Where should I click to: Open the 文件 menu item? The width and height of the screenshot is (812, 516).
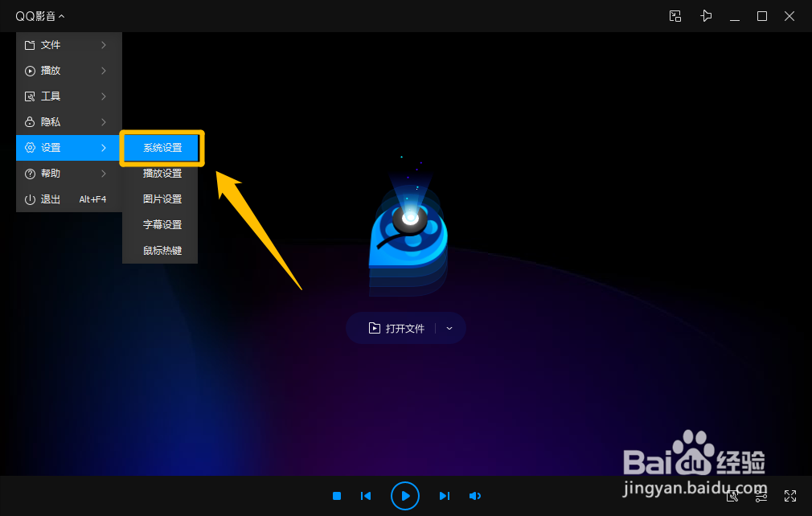pyautogui.click(x=69, y=45)
